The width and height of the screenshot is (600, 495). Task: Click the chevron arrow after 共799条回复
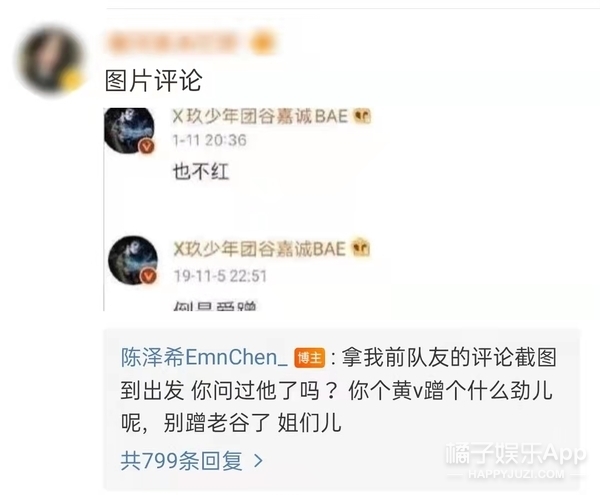click(x=259, y=461)
